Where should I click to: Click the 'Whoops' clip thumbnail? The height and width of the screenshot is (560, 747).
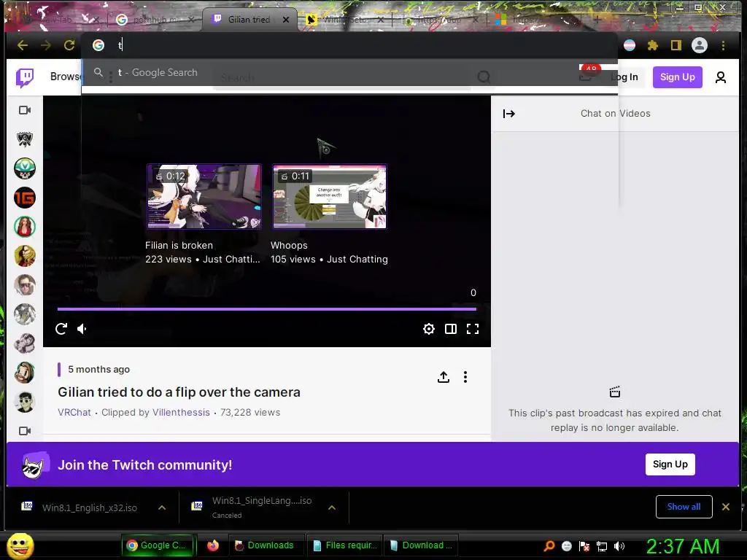(330, 197)
